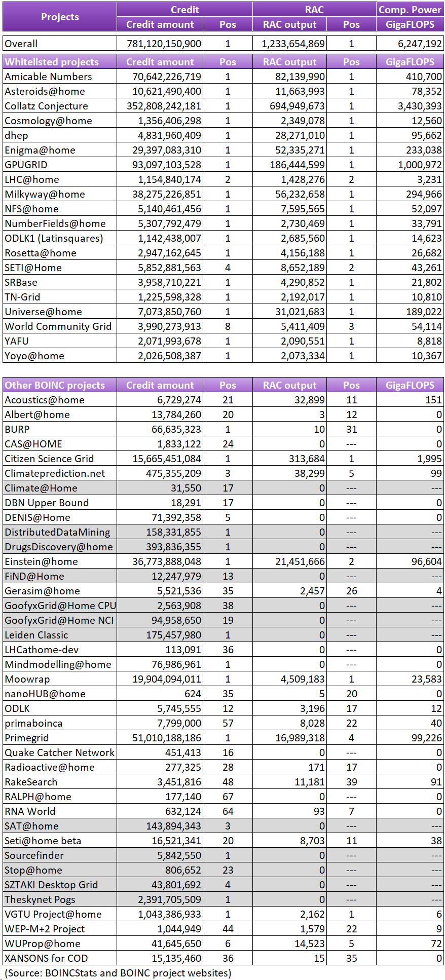Screen dimensions: 445x980
Task: Click the World Community Grid project name
Action: coord(58,326)
